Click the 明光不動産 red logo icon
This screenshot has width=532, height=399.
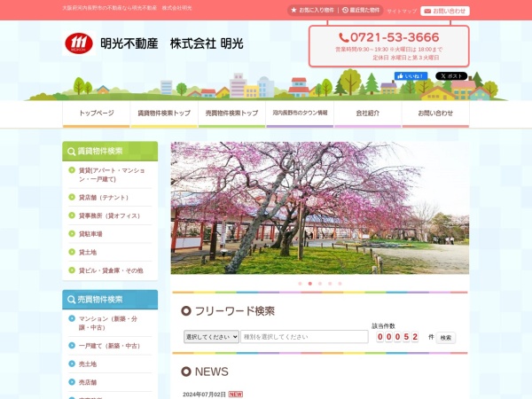click(79, 43)
